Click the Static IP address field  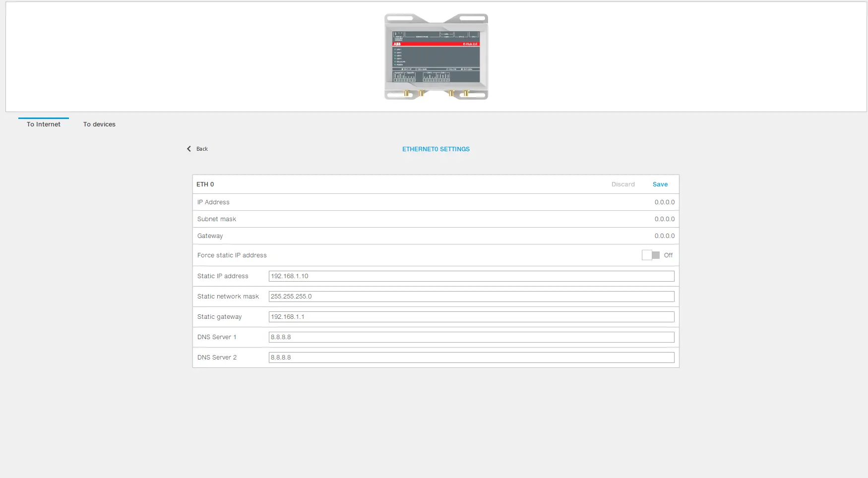pos(471,276)
